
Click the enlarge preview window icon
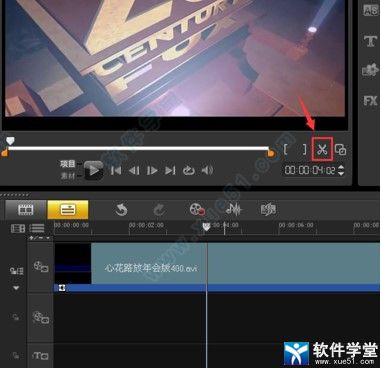pos(340,150)
